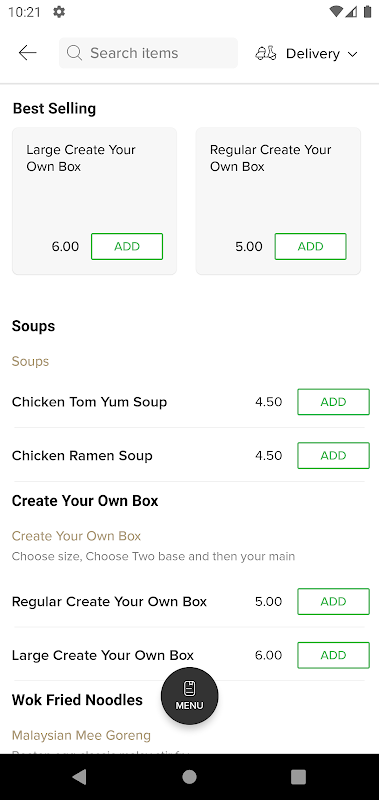The image size is (379, 800).
Task: Open Malaysian Mee Goreng item
Action: click(x=82, y=735)
